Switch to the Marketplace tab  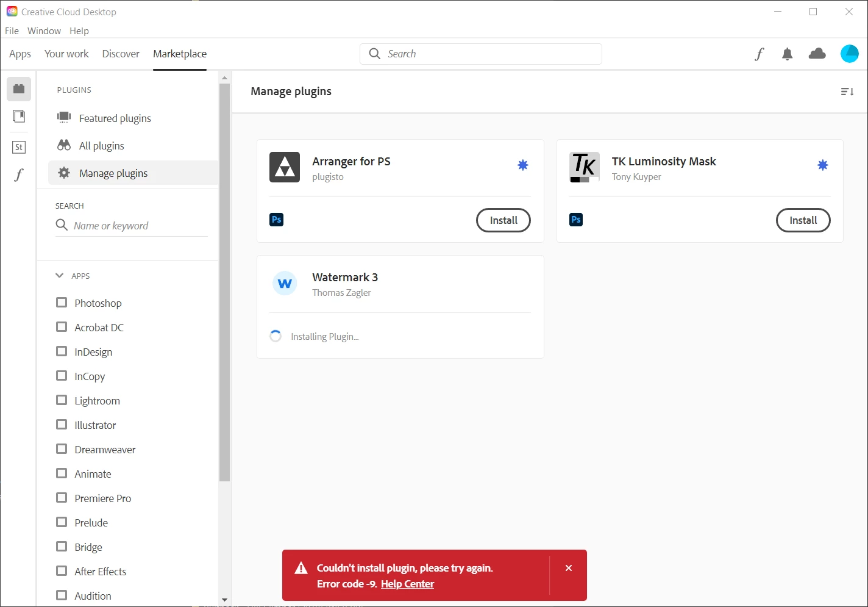pos(180,54)
